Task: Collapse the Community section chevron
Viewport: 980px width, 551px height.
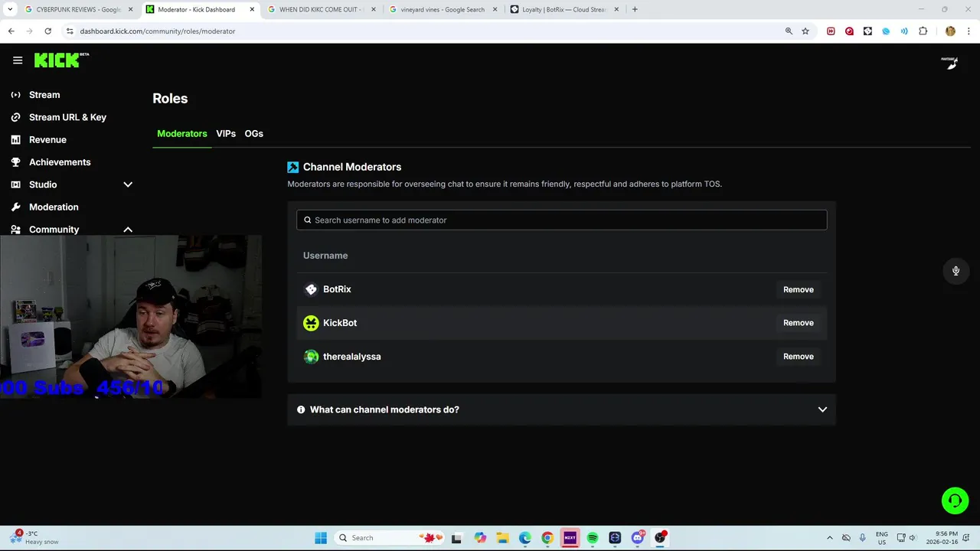Action: 128,230
